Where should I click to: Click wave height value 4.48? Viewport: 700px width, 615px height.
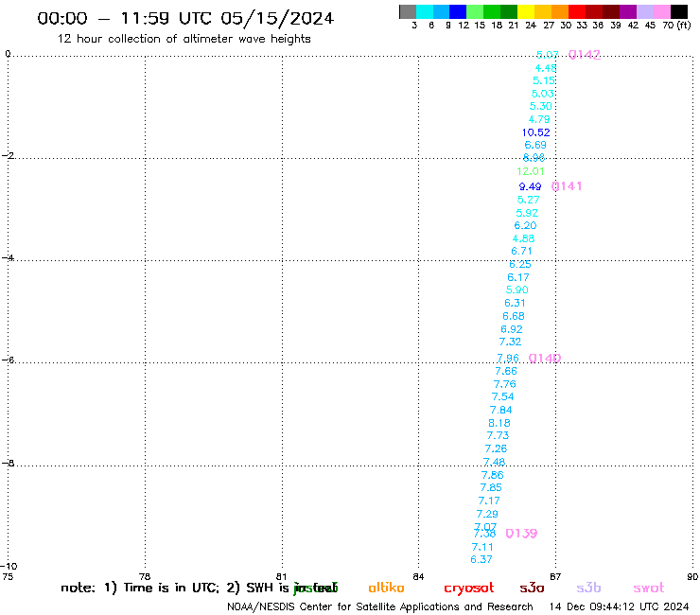546,68
